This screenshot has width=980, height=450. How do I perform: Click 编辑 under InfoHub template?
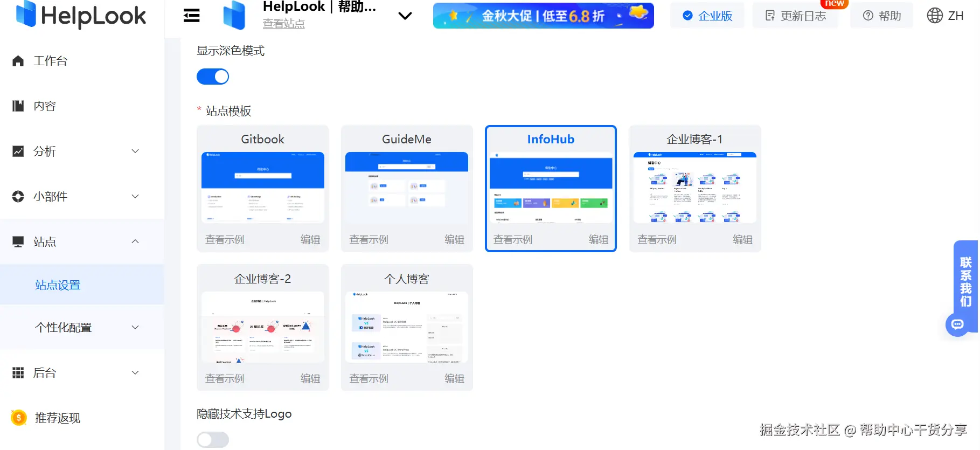point(599,240)
